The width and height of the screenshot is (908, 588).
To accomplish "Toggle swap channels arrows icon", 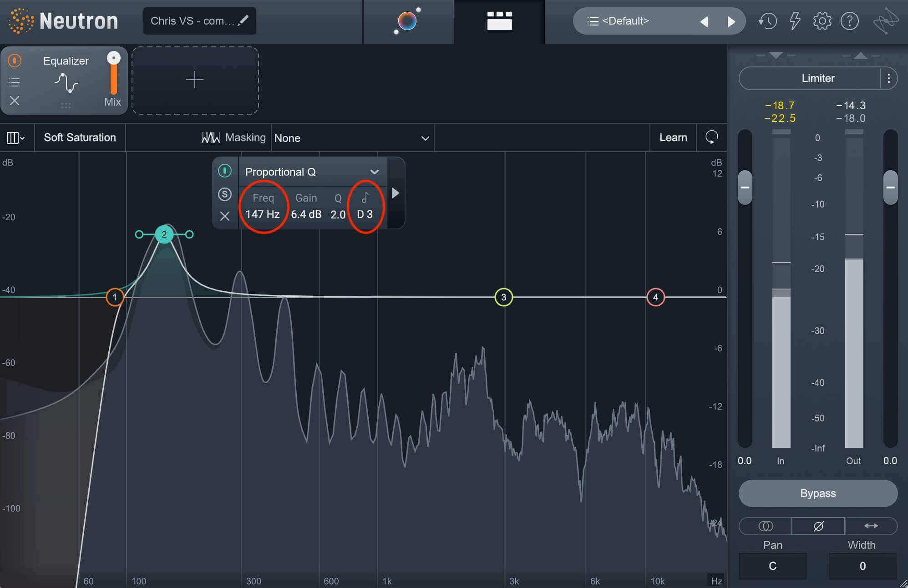I will click(871, 526).
